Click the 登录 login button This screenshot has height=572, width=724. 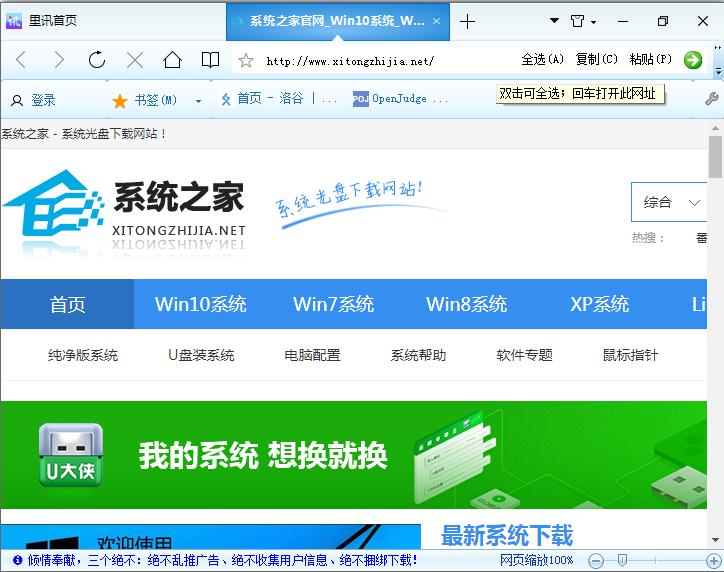tap(33, 100)
